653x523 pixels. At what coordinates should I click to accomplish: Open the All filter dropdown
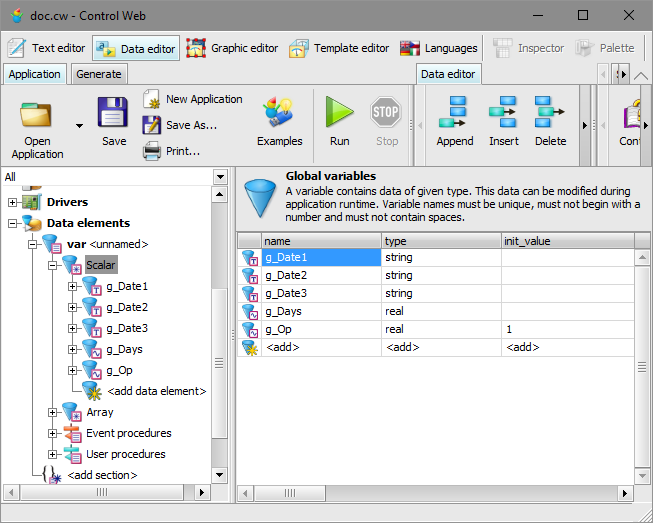[220, 177]
